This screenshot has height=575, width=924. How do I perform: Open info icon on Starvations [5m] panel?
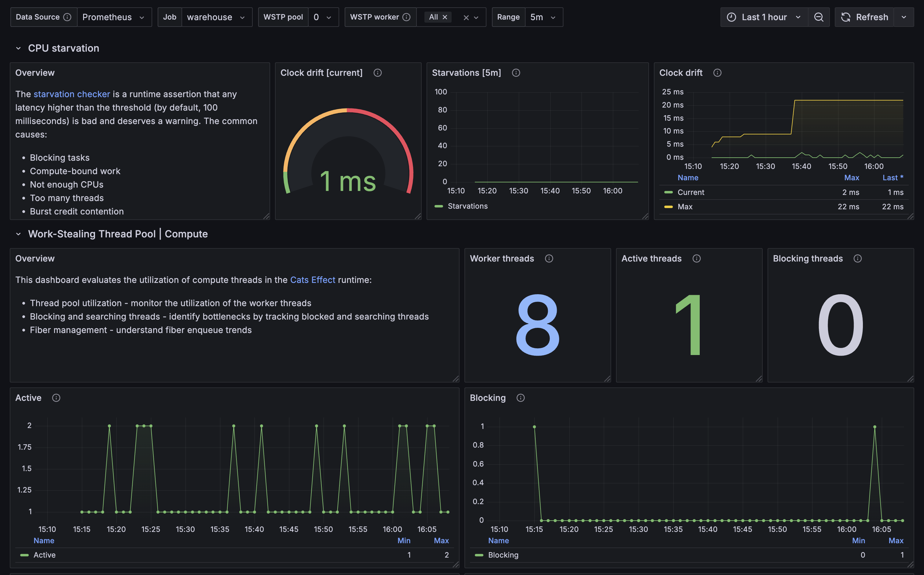pyautogui.click(x=515, y=73)
